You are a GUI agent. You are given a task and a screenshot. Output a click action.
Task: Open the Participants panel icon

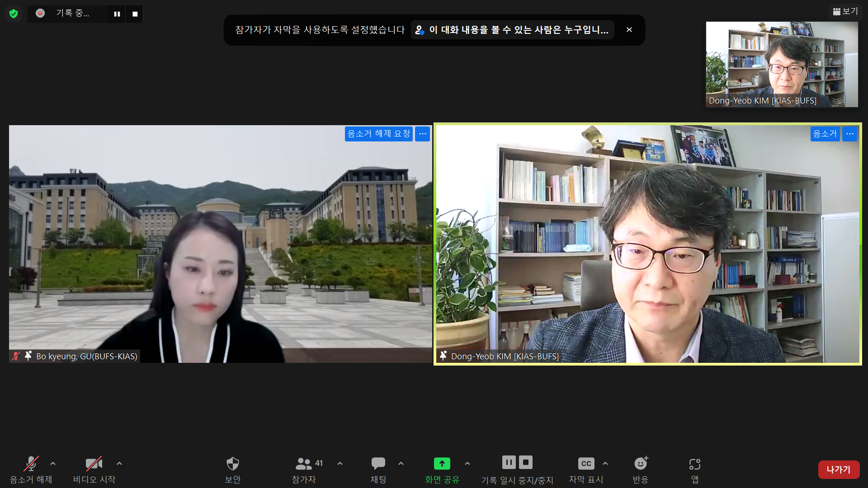pyautogui.click(x=304, y=464)
